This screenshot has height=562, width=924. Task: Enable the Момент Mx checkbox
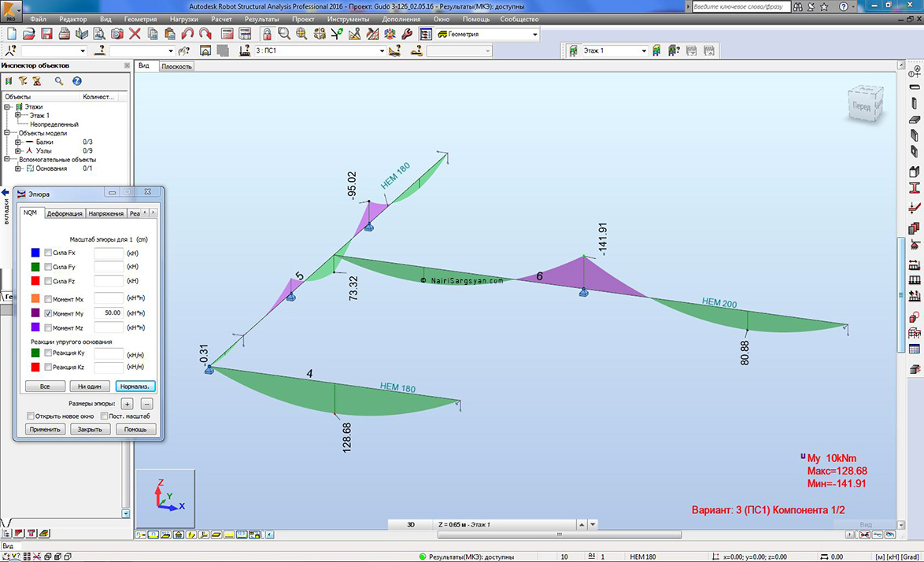[x=48, y=299]
